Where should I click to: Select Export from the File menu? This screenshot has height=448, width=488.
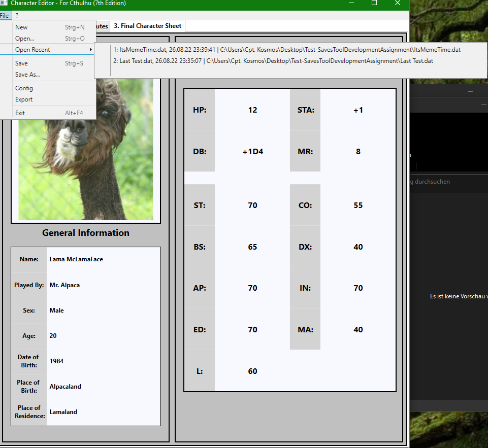point(24,99)
